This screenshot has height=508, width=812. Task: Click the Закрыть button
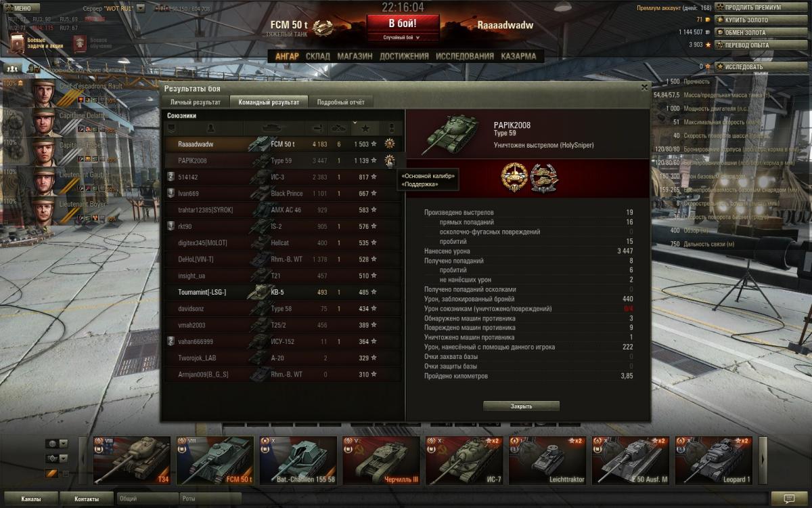click(x=521, y=406)
